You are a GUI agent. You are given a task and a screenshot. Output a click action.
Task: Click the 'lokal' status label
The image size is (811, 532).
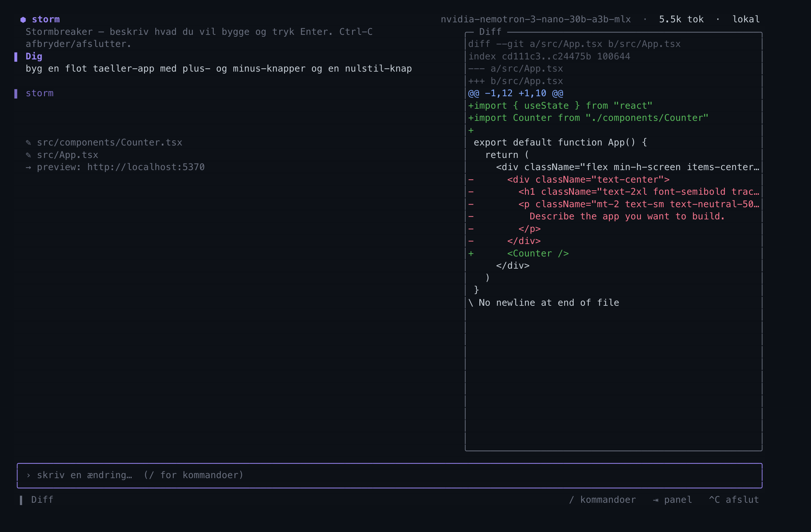[x=746, y=19]
